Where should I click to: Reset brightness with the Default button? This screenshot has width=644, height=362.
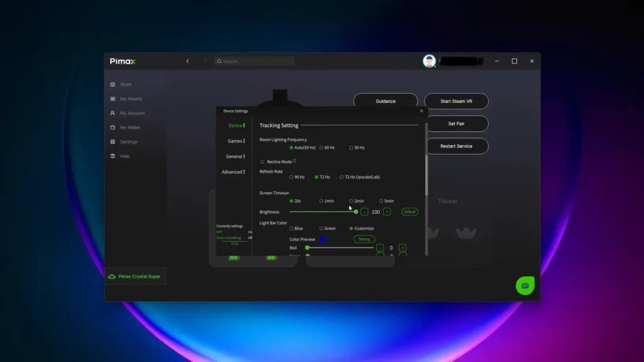point(409,212)
